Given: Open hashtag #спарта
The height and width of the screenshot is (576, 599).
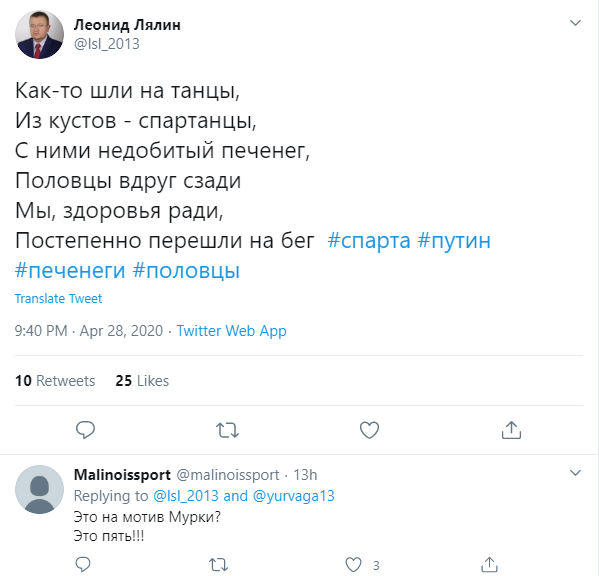Looking at the screenshot, I should click(369, 241).
